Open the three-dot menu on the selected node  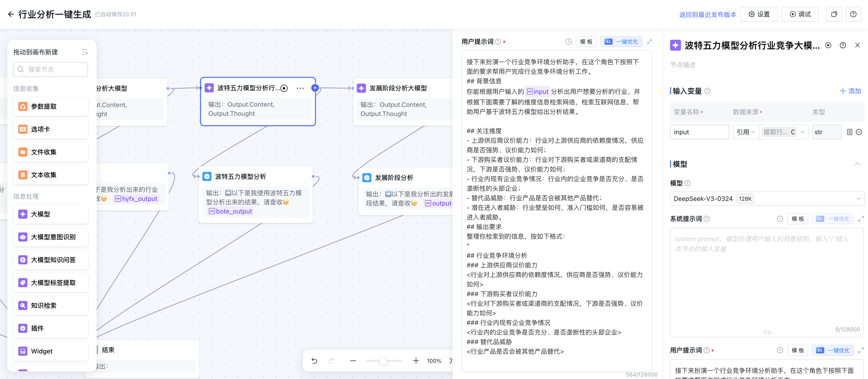click(300, 88)
